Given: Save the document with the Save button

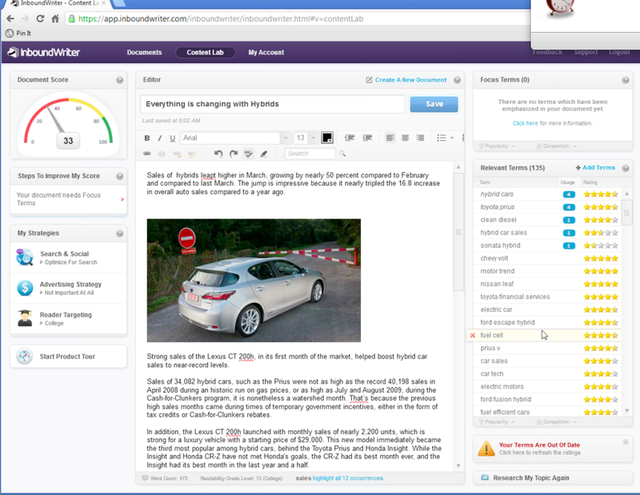Looking at the screenshot, I should point(434,104).
